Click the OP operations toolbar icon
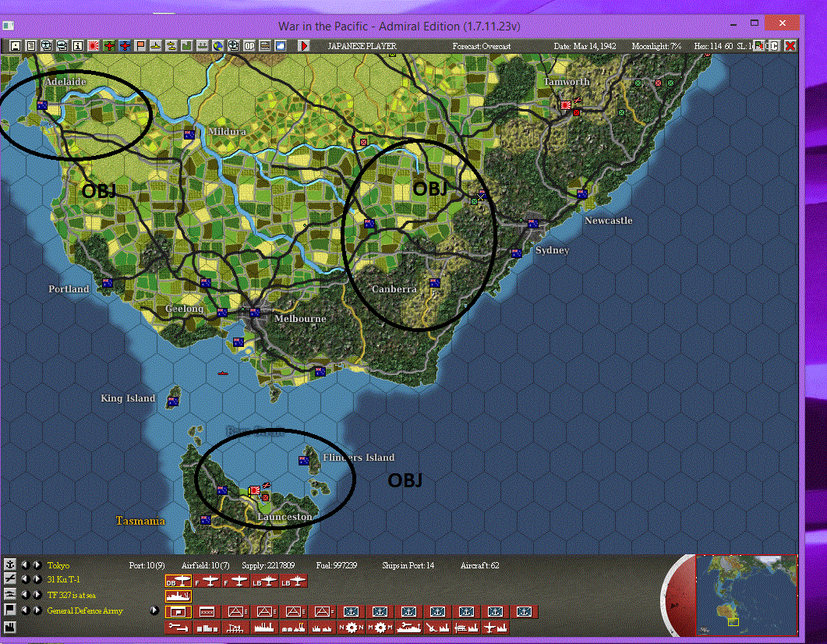The width and height of the screenshot is (827, 644). pyautogui.click(x=249, y=46)
